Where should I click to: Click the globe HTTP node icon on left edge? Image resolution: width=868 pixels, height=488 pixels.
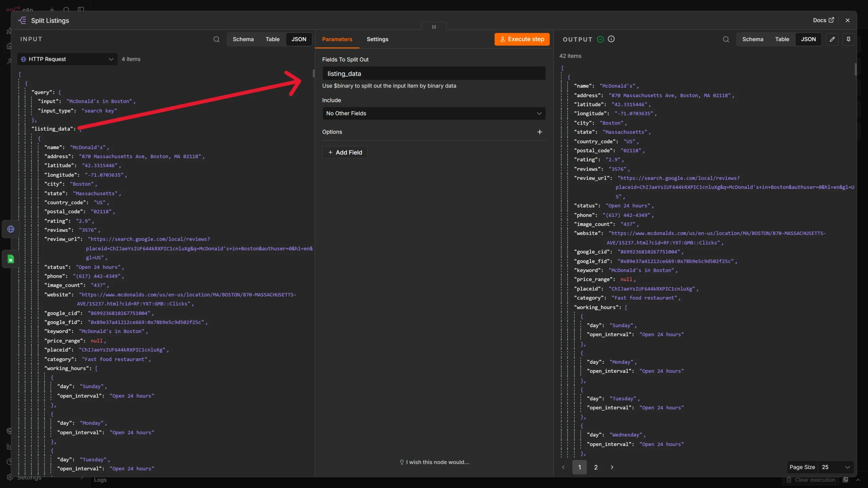[x=11, y=229]
